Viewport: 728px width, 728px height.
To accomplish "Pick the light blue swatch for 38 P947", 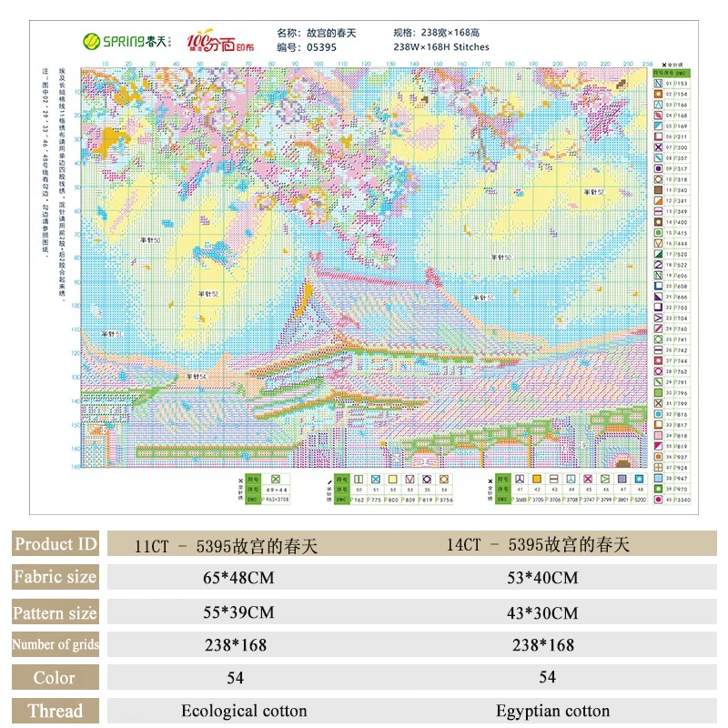I will [x=658, y=479].
